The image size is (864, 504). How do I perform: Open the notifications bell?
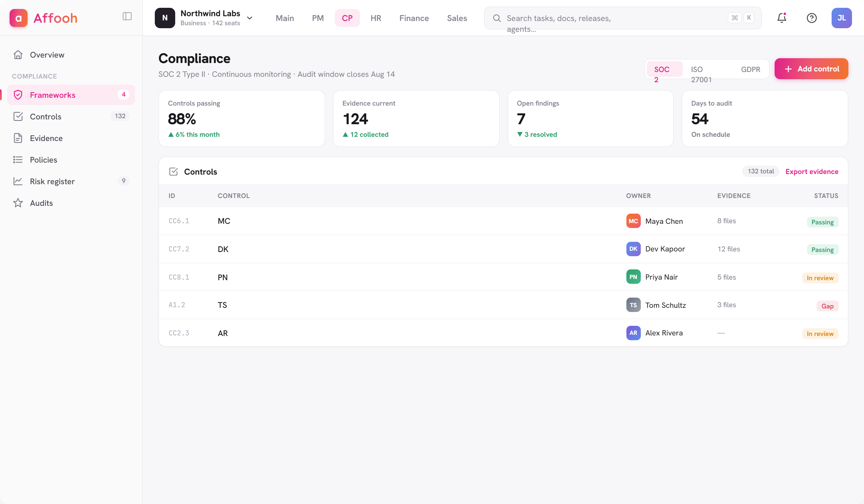point(782,18)
